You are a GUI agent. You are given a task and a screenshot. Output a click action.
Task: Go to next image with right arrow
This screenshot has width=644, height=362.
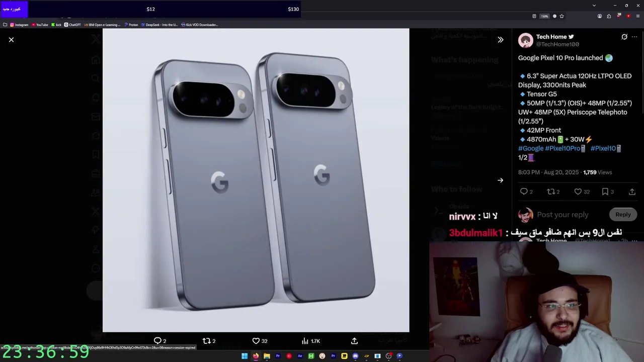click(x=500, y=180)
